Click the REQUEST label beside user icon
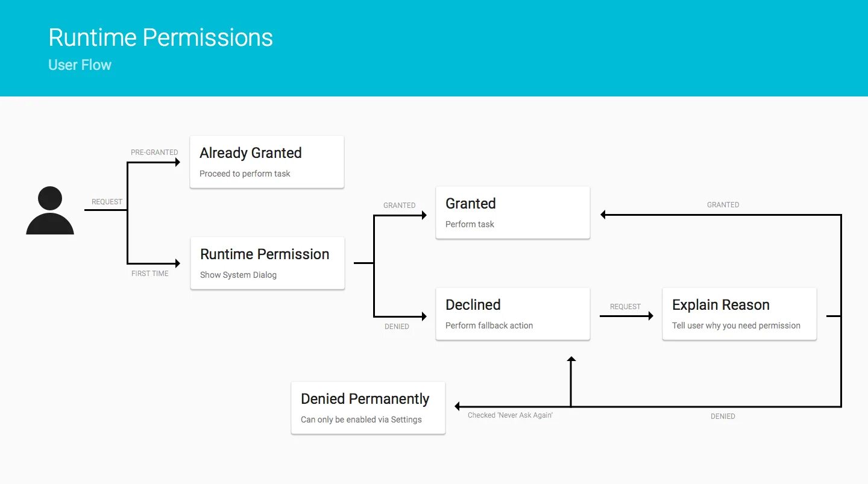 (107, 202)
